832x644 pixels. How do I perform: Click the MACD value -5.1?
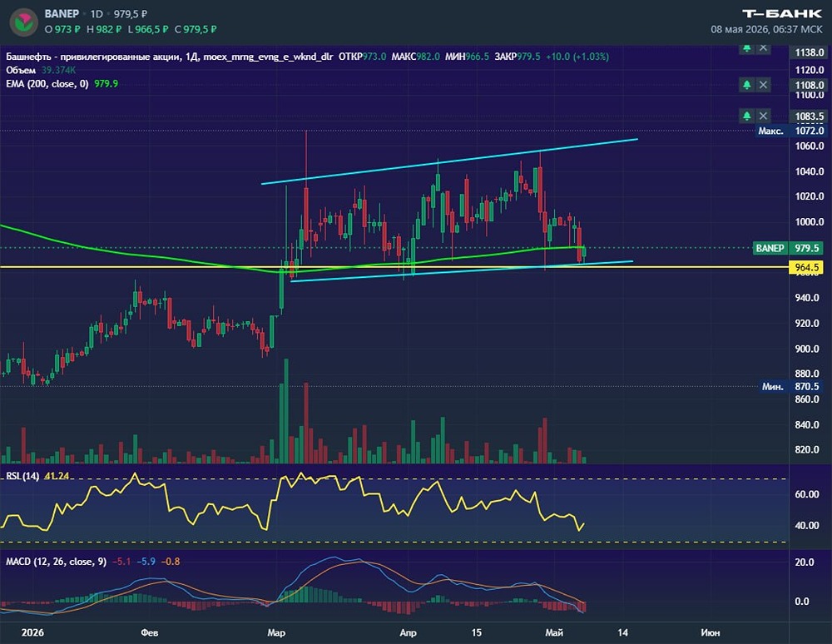click(122, 562)
